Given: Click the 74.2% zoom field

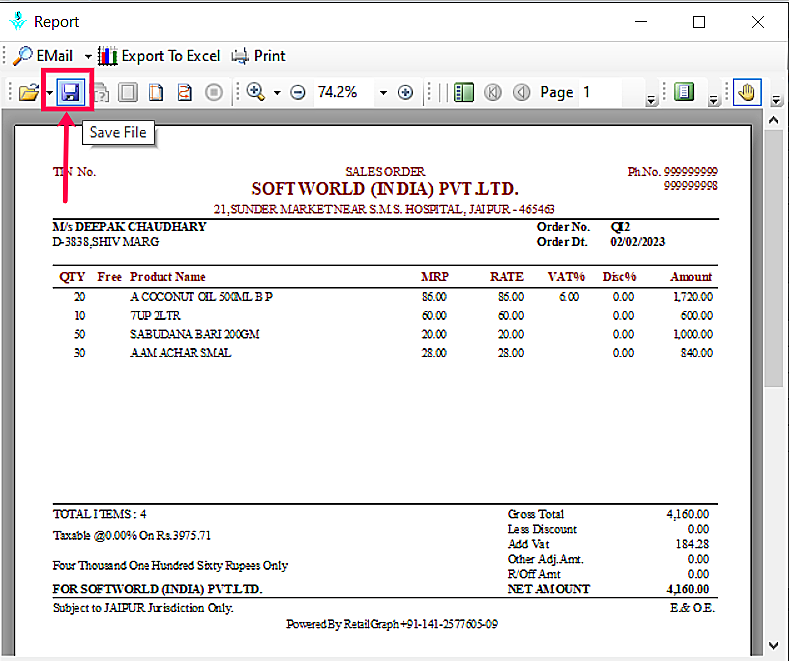Looking at the screenshot, I should click(344, 92).
